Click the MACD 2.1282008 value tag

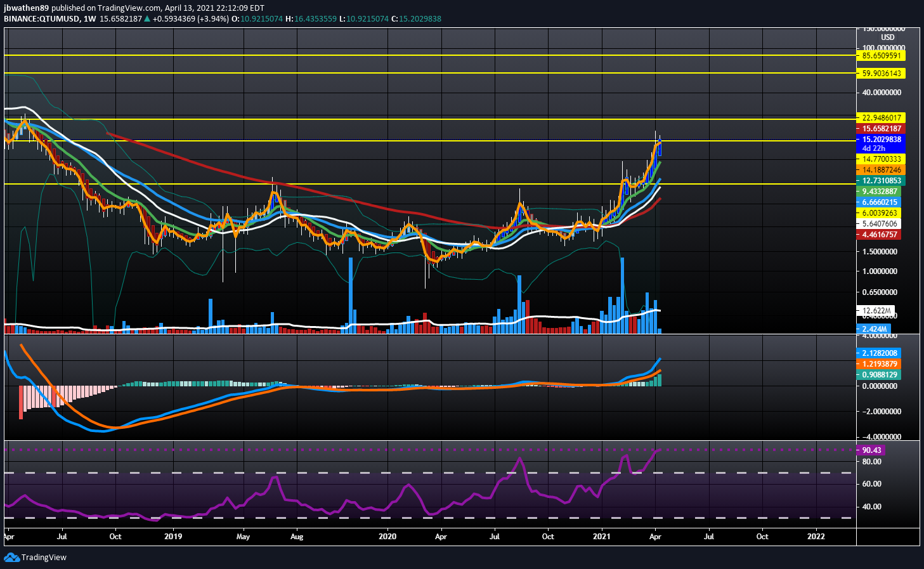[879, 353]
